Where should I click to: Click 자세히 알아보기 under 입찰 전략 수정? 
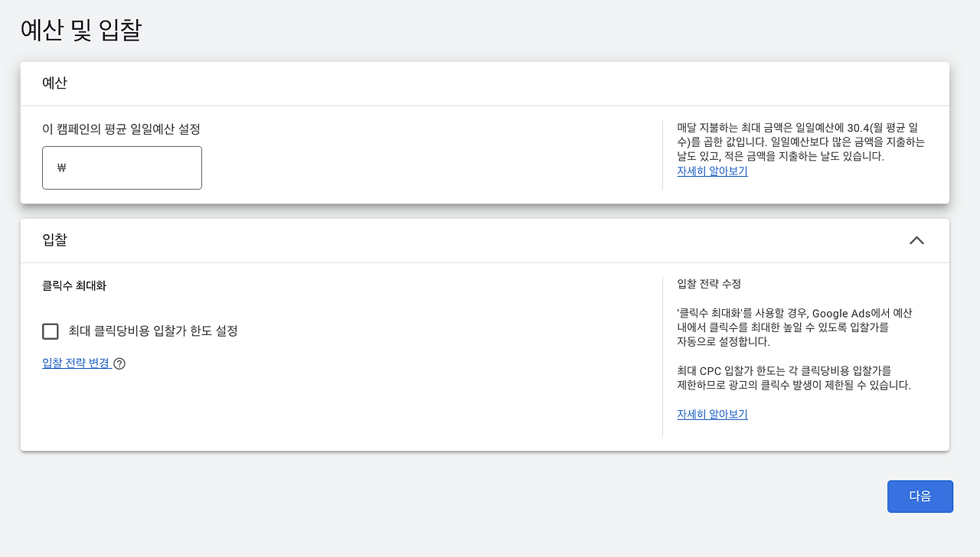point(711,414)
